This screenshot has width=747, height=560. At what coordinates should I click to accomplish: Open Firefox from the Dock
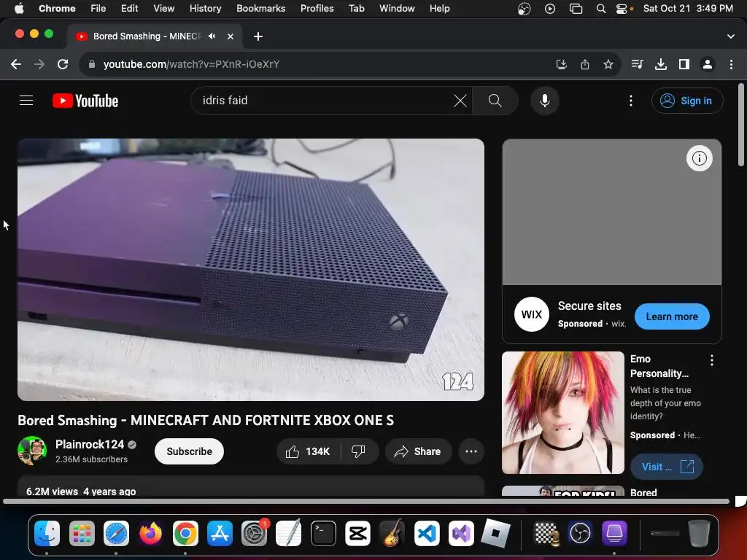150,533
